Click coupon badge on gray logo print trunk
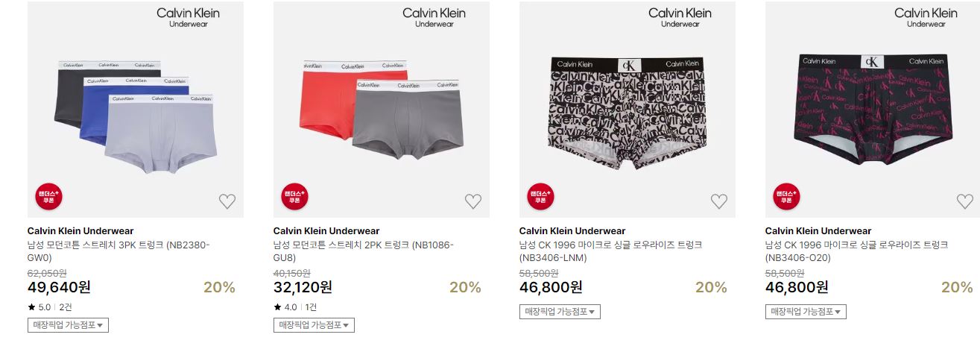 point(541,196)
